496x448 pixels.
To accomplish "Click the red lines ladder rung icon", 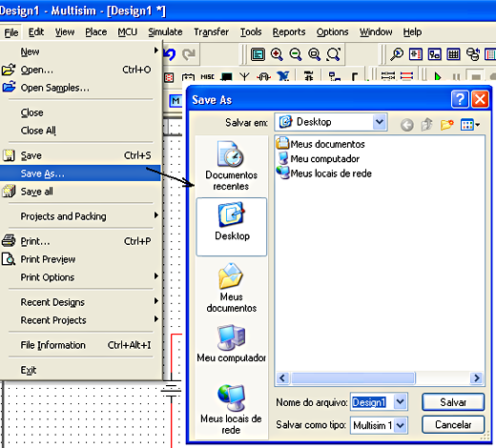I will [x=406, y=76].
